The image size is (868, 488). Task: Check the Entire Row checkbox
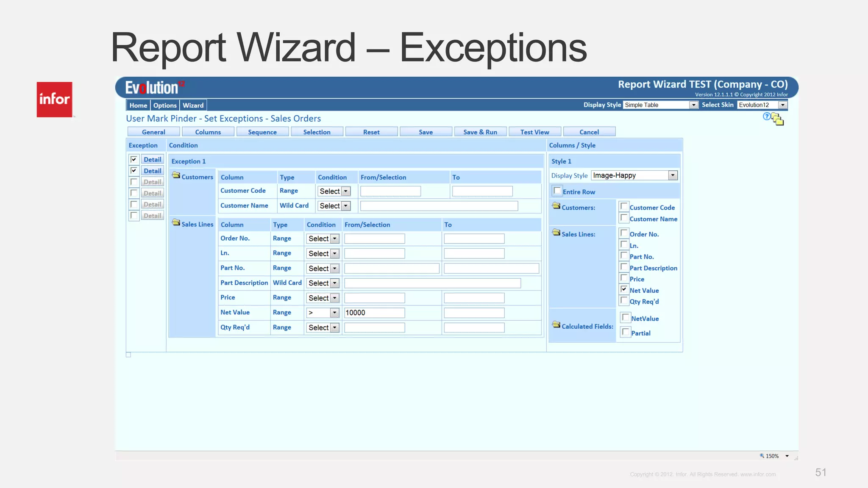pos(557,191)
